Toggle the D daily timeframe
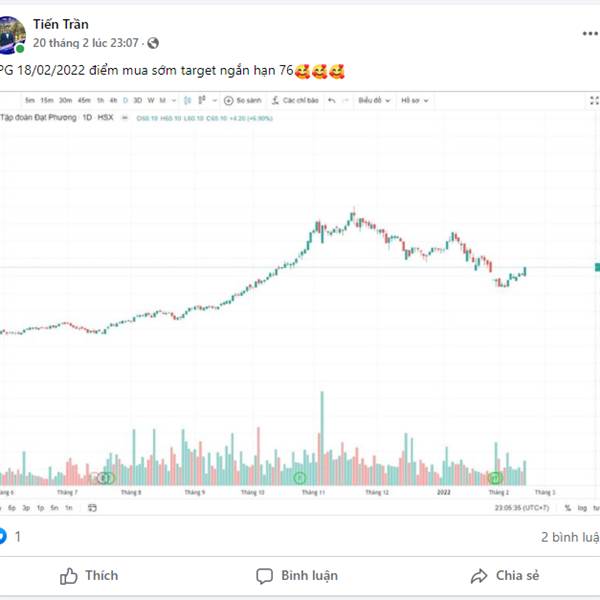600x600 pixels. point(125,101)
